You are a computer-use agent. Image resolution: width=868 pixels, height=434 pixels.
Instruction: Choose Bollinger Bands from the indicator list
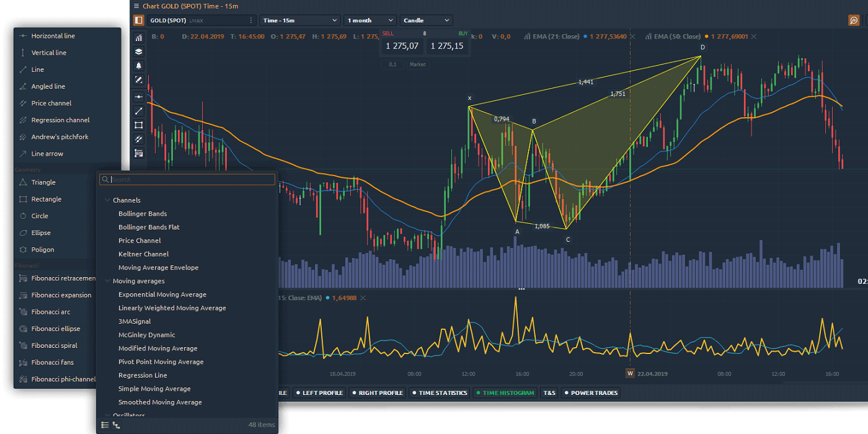143,214
